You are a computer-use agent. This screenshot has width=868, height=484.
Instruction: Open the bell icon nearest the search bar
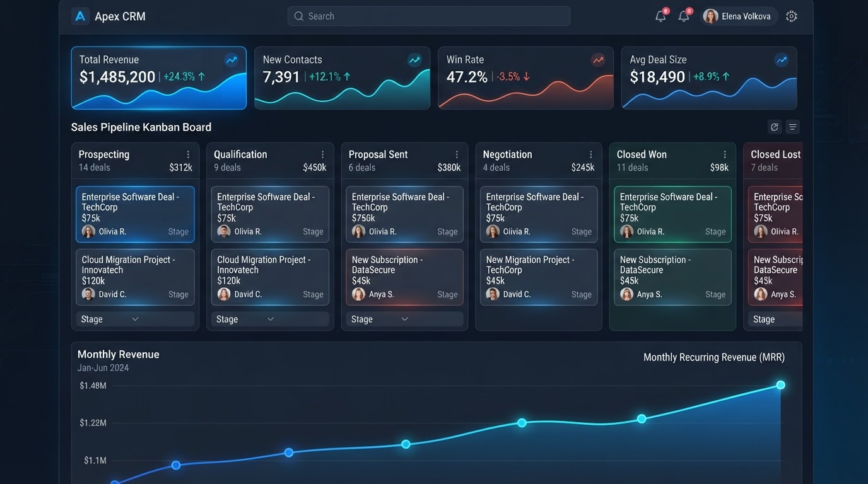[x=661, y=16]
